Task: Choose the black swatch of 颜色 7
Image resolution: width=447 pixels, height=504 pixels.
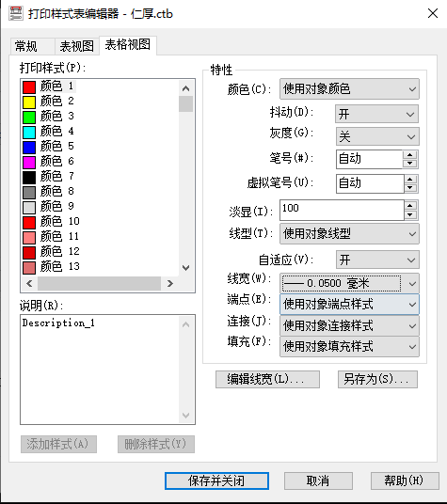Action: (x=29, y=178)
